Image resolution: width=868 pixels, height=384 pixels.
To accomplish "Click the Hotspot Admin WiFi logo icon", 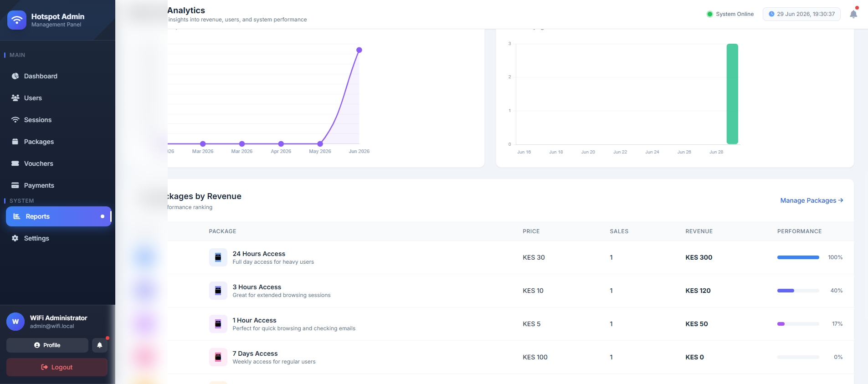I will tap(17, 20).
